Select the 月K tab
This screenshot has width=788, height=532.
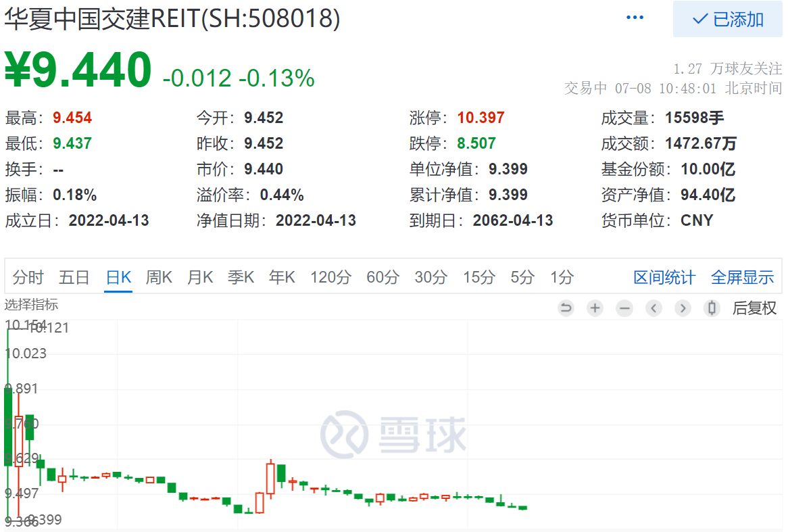click(x=200, y=277)
